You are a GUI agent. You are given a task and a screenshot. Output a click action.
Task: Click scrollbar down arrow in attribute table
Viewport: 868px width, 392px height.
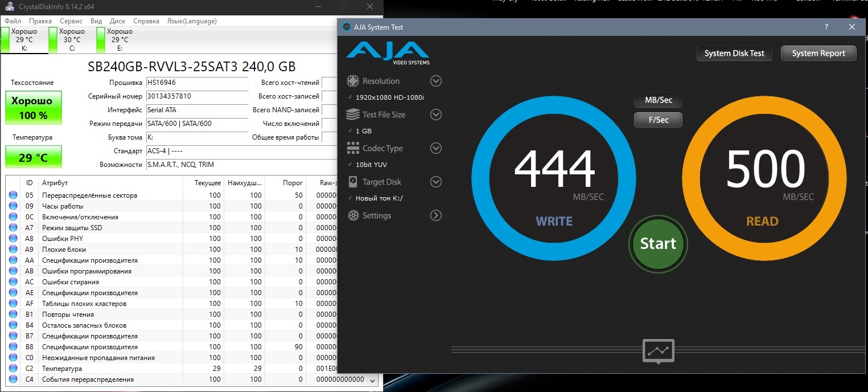[x=373, y=380]
